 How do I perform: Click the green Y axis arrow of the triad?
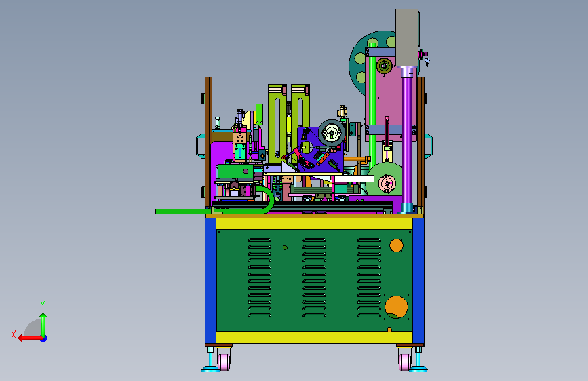coord(43,325)
